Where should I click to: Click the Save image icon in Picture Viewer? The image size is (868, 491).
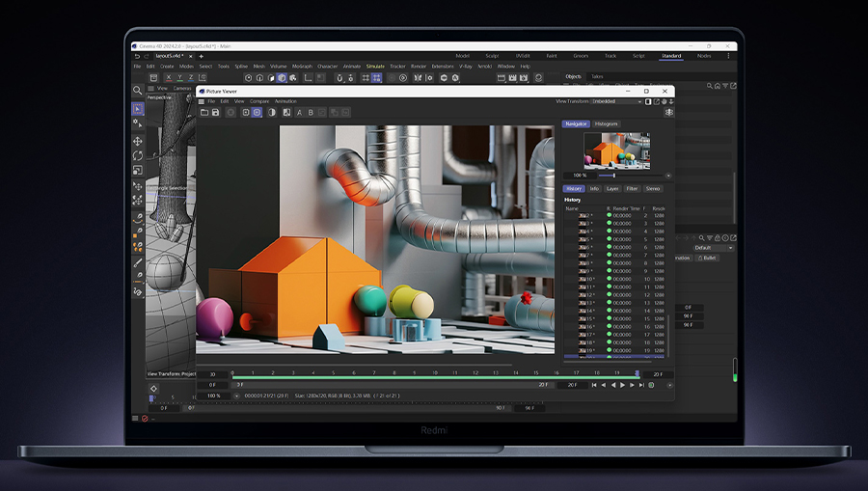215,112
